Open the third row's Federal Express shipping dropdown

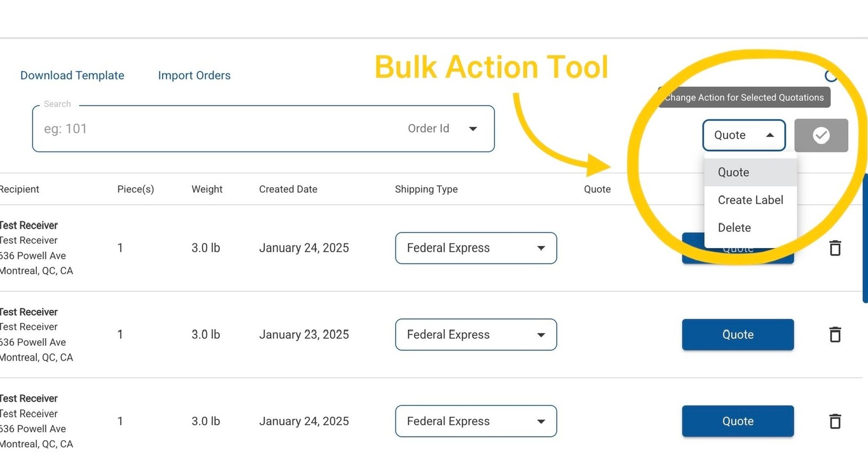[476, 422]
